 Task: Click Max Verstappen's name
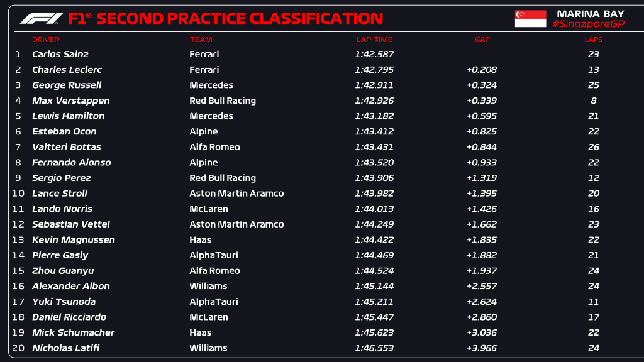(71, 101)
